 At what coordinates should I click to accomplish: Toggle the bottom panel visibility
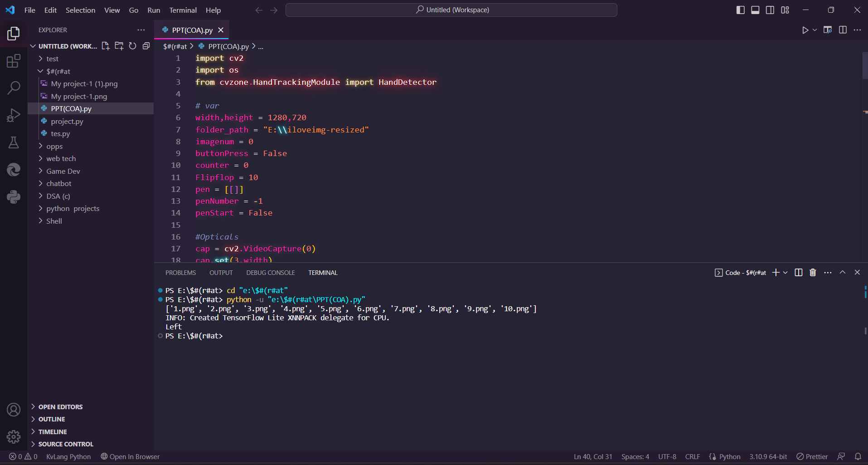point(755,10)
